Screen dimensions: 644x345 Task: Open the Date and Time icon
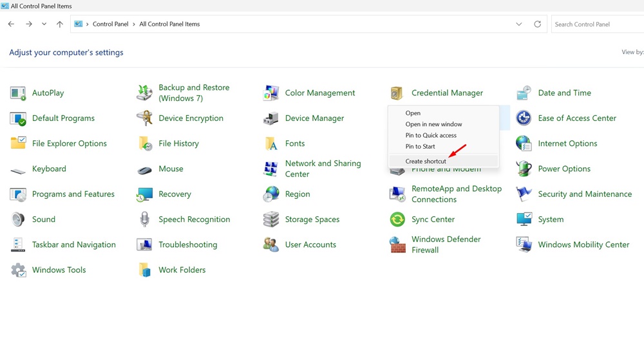(524, 93)
